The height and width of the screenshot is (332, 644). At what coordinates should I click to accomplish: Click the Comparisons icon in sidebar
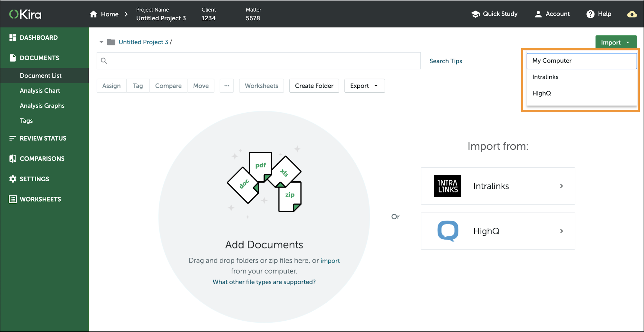click(13, 158)
